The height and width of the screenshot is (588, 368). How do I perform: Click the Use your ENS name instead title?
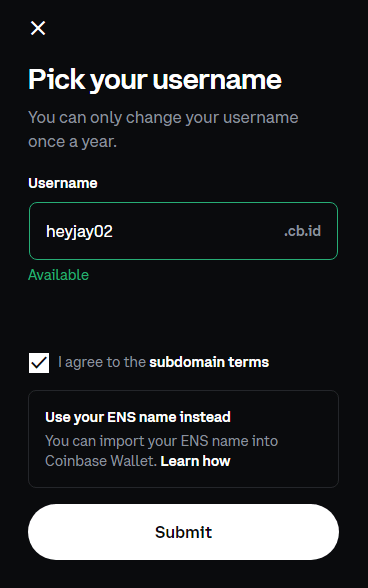[138, 417]
